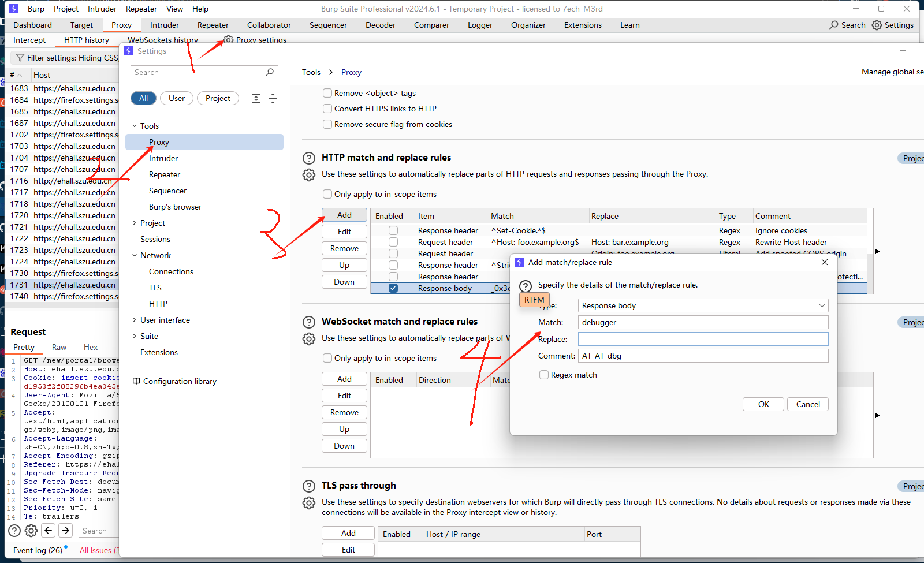The height and width of the screenshot is (563, 924).
Task: Click the Burp Suite logo in title bar
Action: click(14, 9)
